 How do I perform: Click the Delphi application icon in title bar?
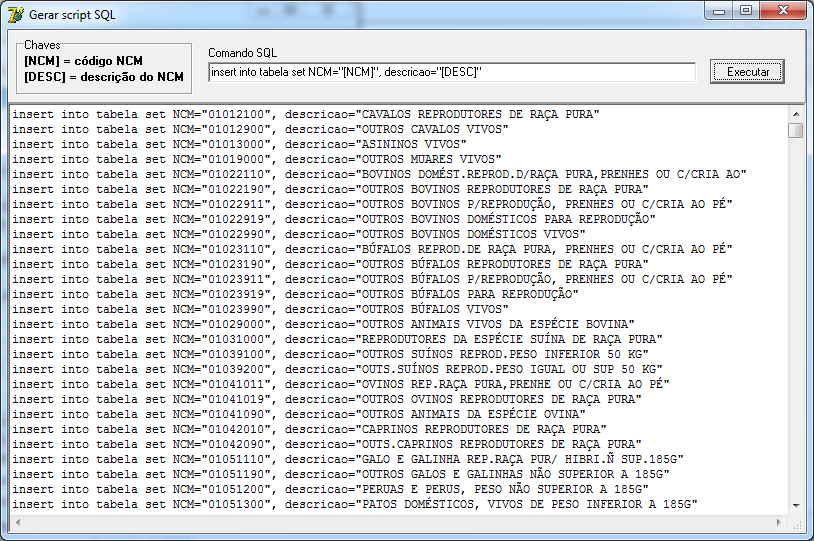point(15,15)
